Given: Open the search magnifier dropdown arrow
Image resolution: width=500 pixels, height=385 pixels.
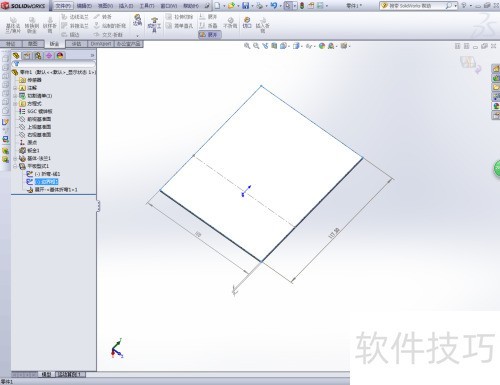Looking at the screenshot, I should 455,6.
